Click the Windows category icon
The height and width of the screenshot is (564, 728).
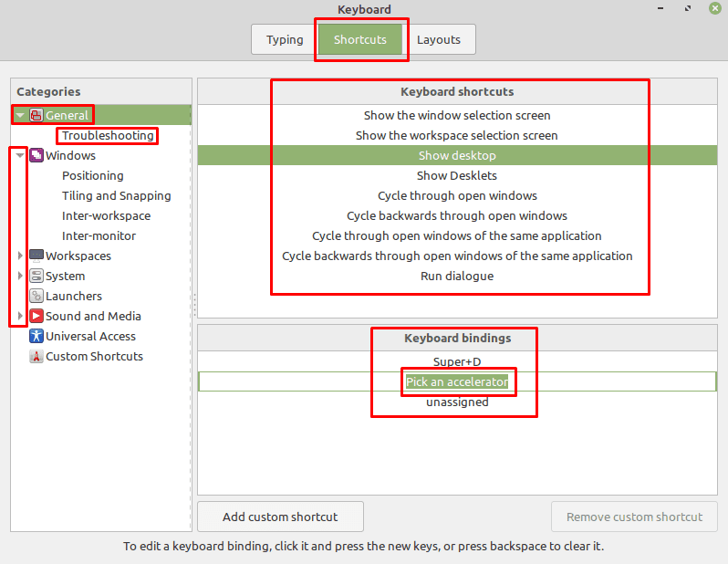(36, 155)
